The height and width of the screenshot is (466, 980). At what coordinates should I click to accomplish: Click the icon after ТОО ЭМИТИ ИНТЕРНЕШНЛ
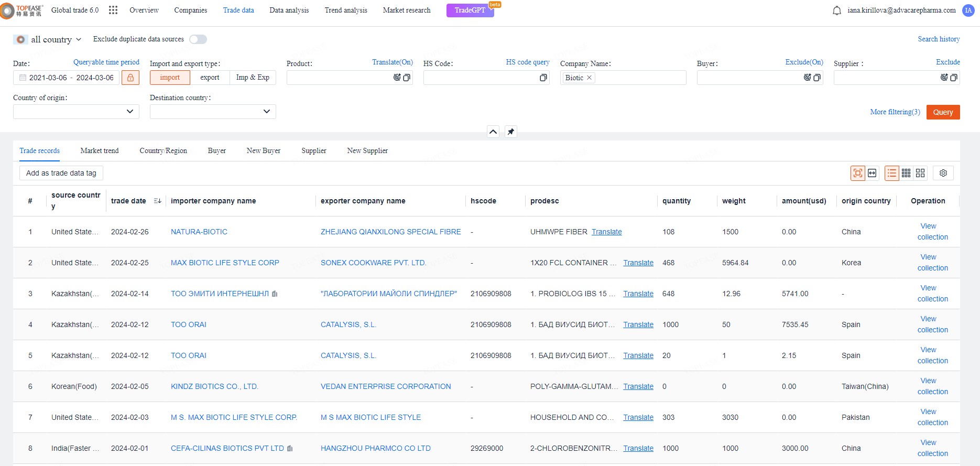point(275,294)
